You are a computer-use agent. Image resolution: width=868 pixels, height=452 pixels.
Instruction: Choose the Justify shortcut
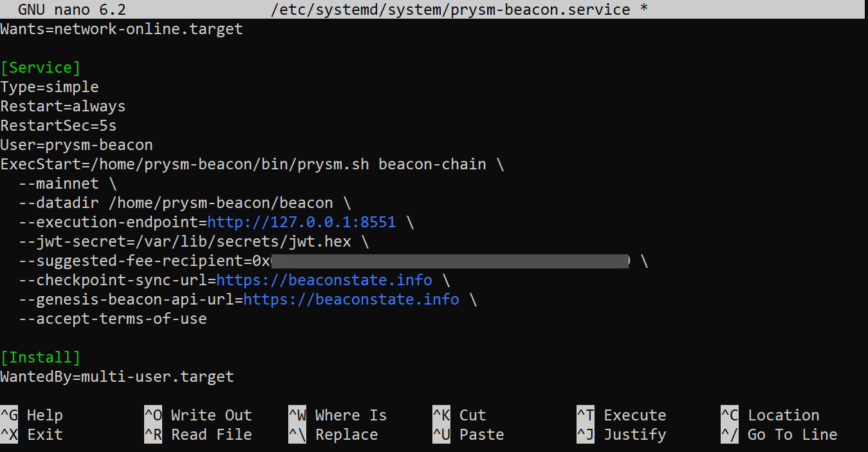[x=634, y=435]
